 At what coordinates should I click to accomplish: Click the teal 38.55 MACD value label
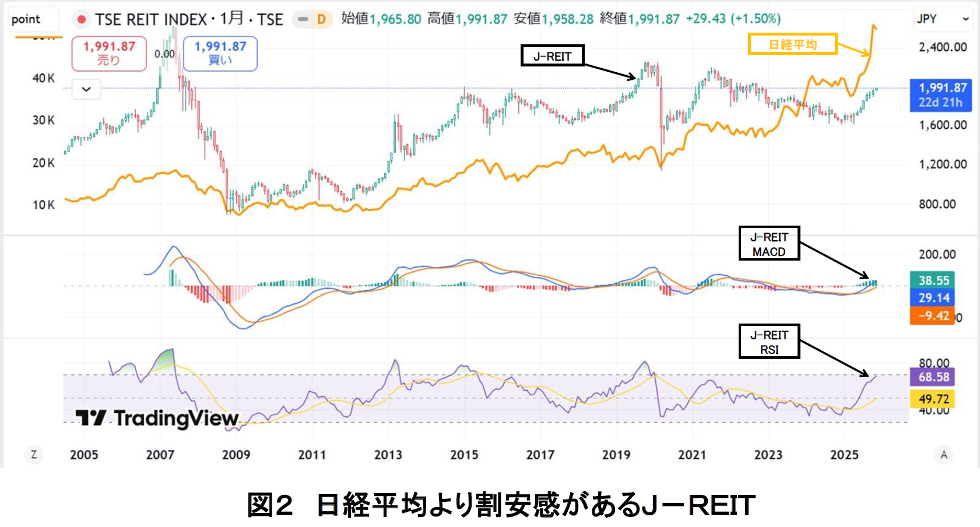[932, 280]
